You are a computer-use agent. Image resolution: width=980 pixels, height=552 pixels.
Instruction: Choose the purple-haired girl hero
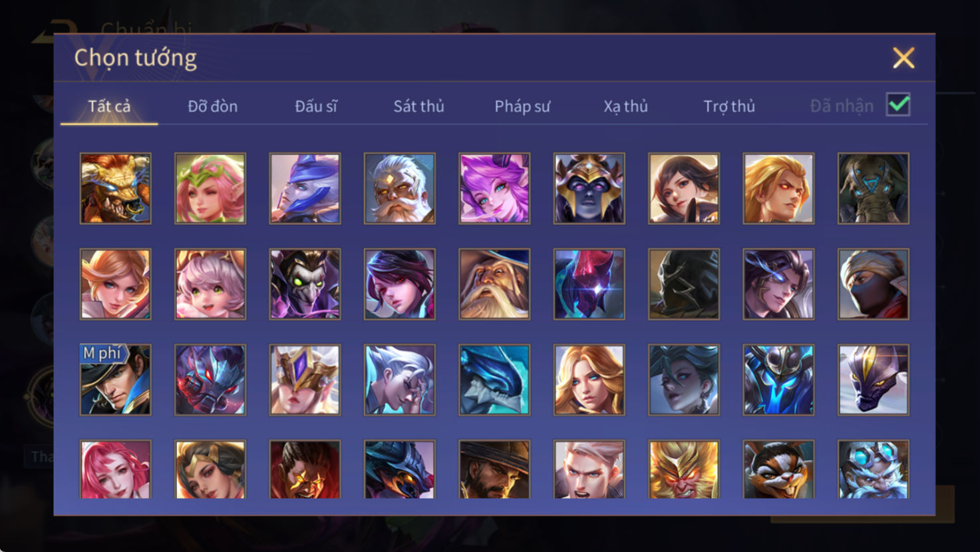(494, 188)
